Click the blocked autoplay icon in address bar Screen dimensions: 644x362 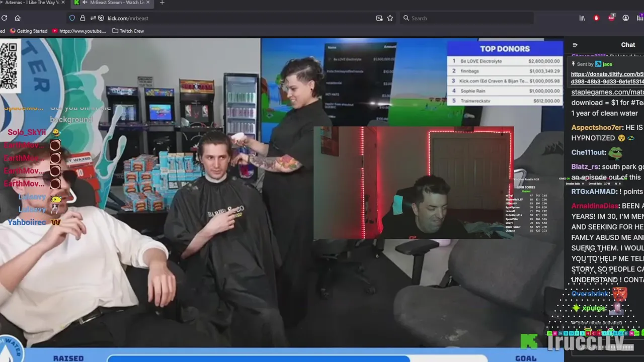[x=101, y=18]
